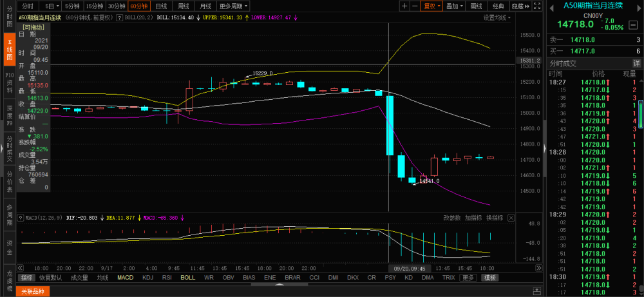Toggle the 均线 moving average indicator
This screenshot has height=297, width=644.
102,278
